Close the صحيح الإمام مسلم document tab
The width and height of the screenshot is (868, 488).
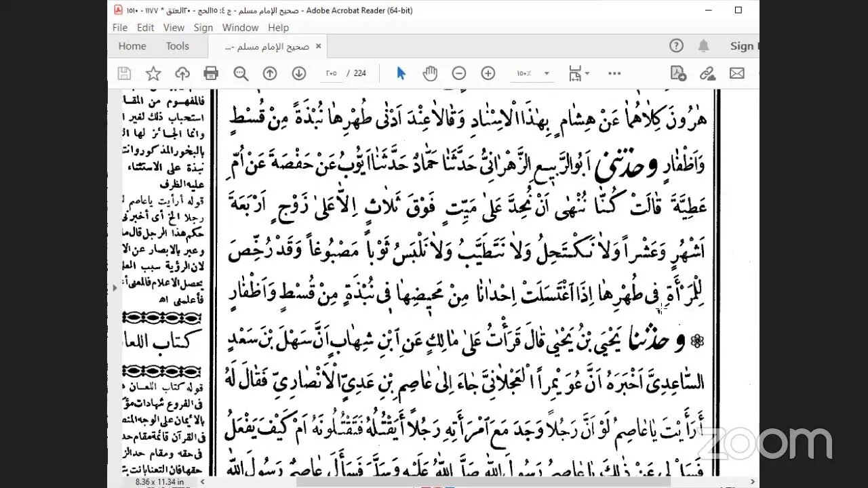coord(318,46)
